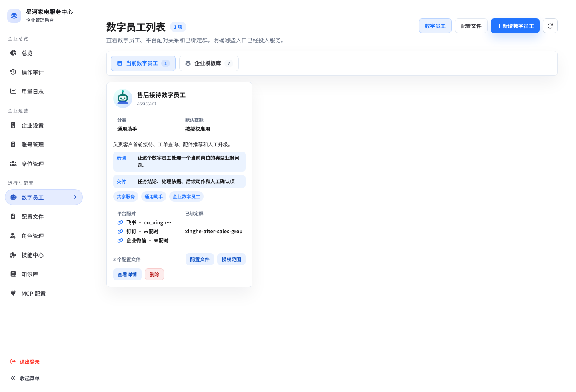The image size is (576, 392).
Task: Click the book icon beside 知识库
Action: [x=13, y=274]
